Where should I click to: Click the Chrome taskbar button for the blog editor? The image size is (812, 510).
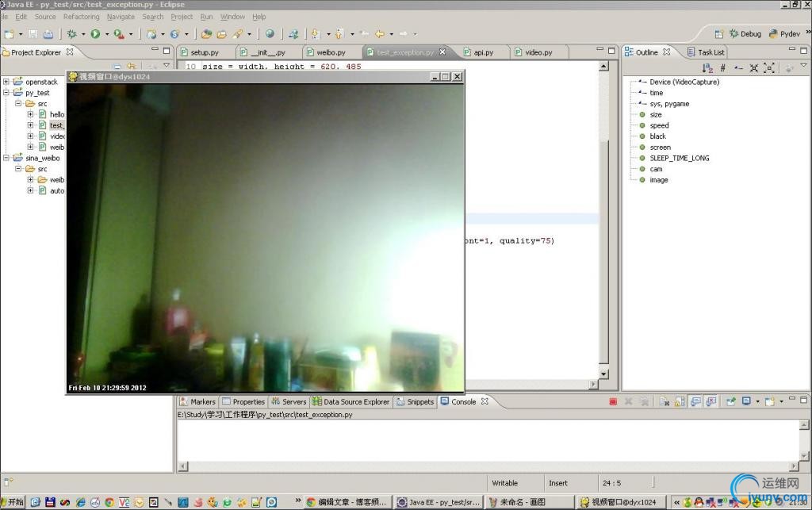[x=347, y=502]
